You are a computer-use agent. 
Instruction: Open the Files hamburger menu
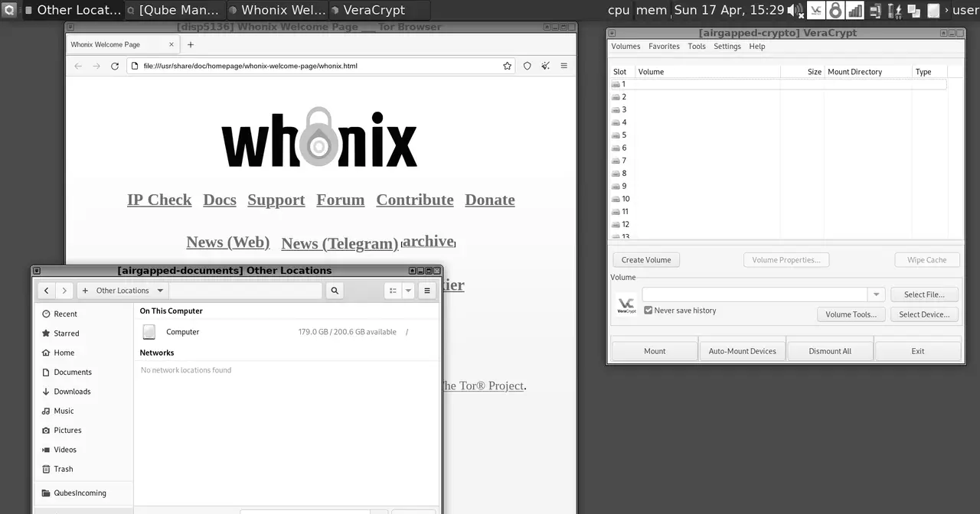coord(427,291)
